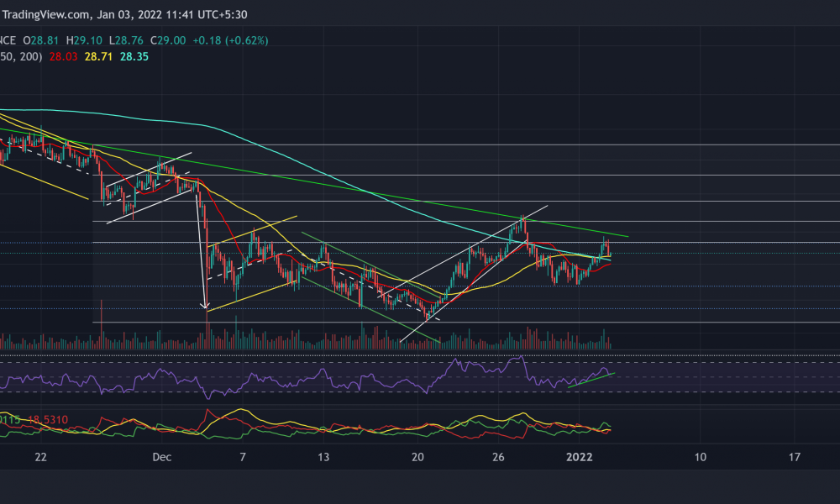This screenshot has width=840, height=504.
Task: Click the '10' date label on time axis
Action: 701,457
